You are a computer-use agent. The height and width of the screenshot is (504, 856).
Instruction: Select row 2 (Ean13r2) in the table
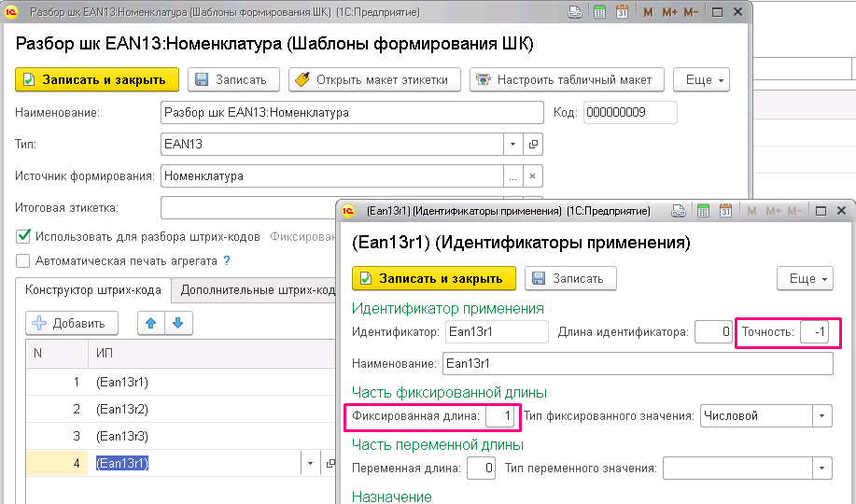click(181, 409)
